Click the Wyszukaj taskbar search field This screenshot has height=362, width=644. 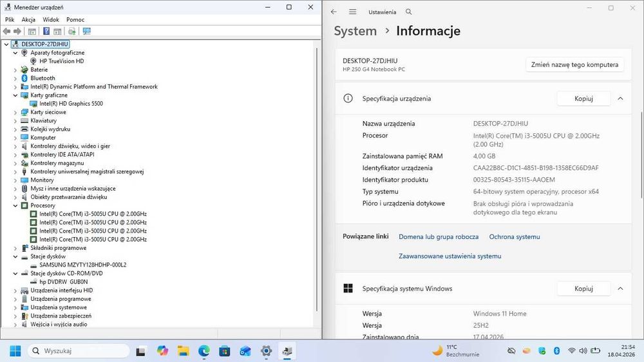pos(79,351)
